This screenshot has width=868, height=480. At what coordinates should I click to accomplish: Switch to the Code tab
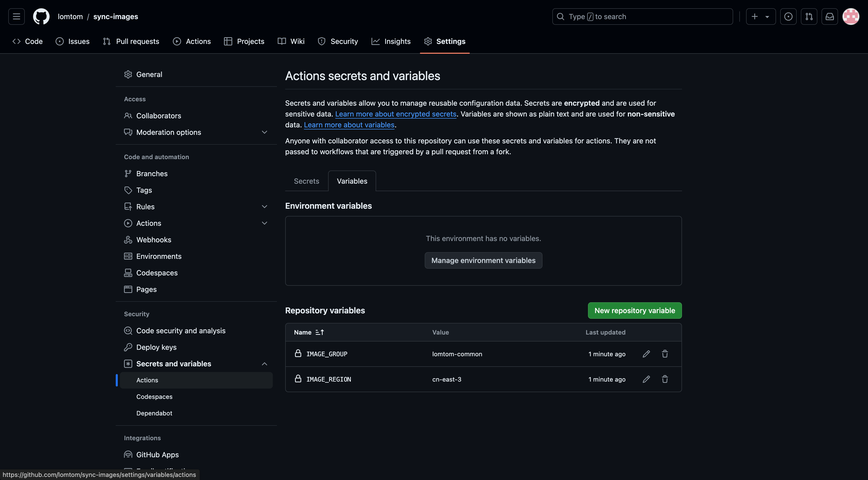[28, 41]
